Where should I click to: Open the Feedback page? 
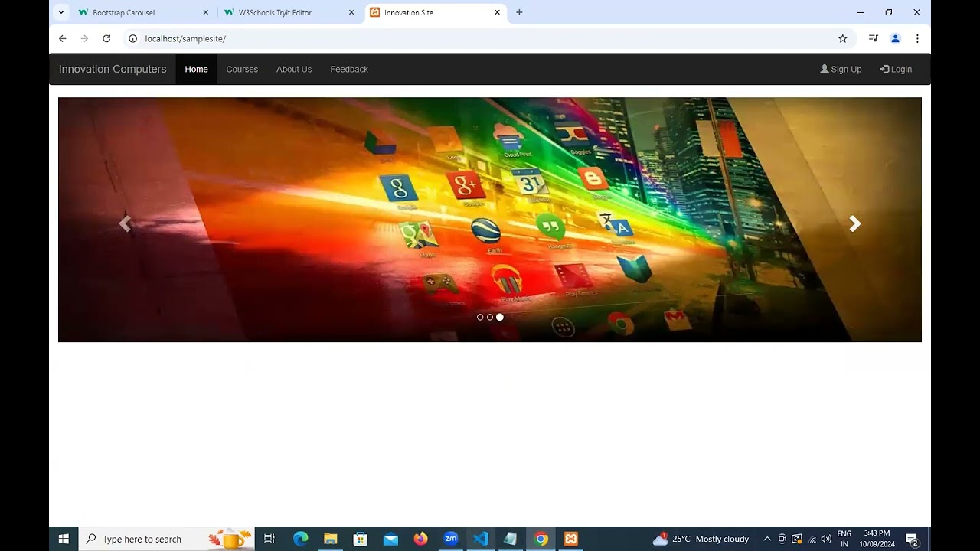point(349,69)
